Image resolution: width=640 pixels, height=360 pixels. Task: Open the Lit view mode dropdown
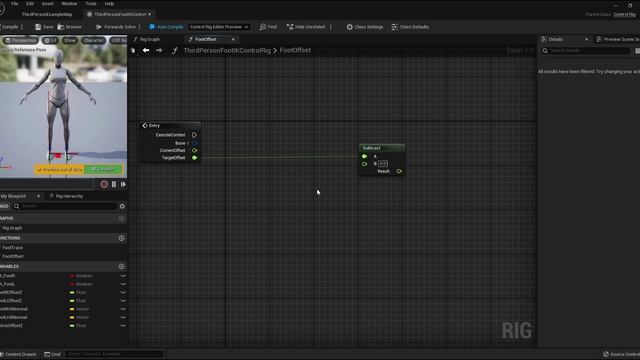[x=51, y=40]
